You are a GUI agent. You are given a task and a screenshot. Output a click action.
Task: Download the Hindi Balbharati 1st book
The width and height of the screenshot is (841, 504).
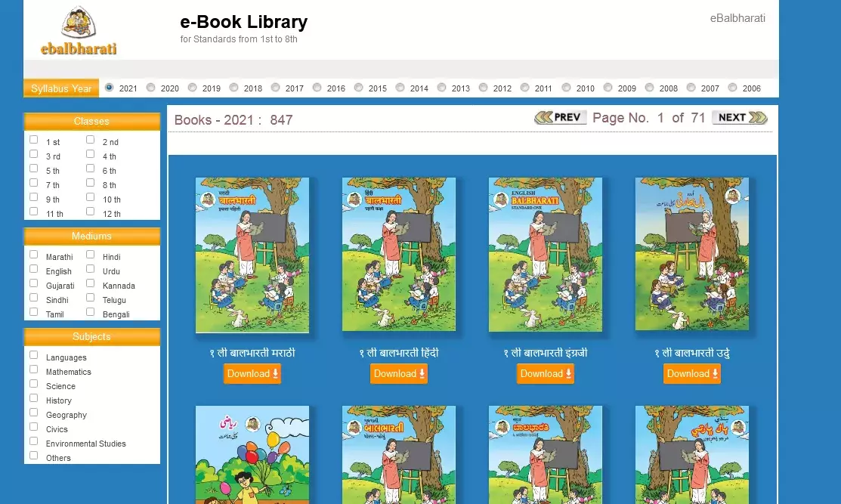pyautogui.click(x=398, y=374)
